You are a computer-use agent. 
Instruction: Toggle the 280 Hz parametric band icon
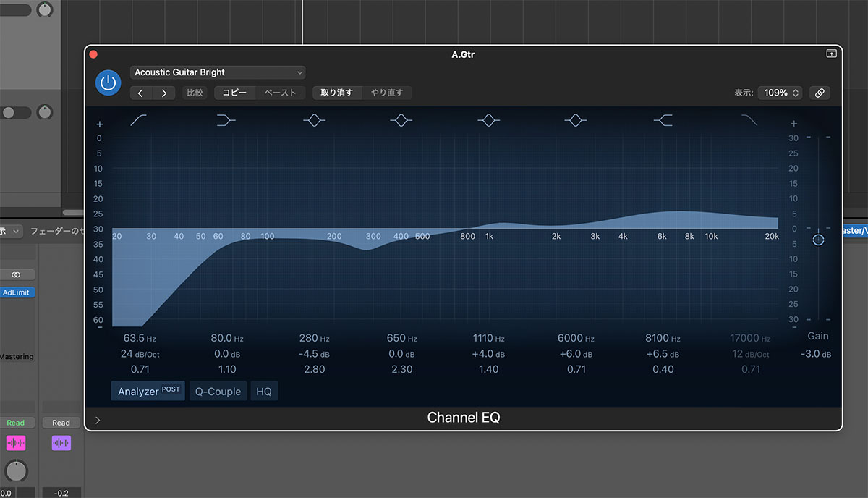coord(314,121)
